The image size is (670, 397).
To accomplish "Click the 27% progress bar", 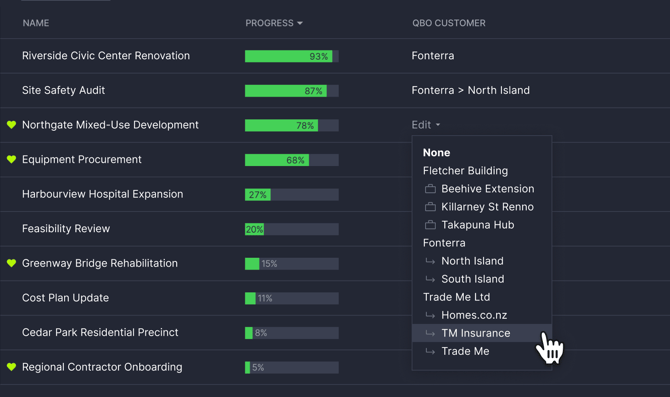I will (292, 194).
